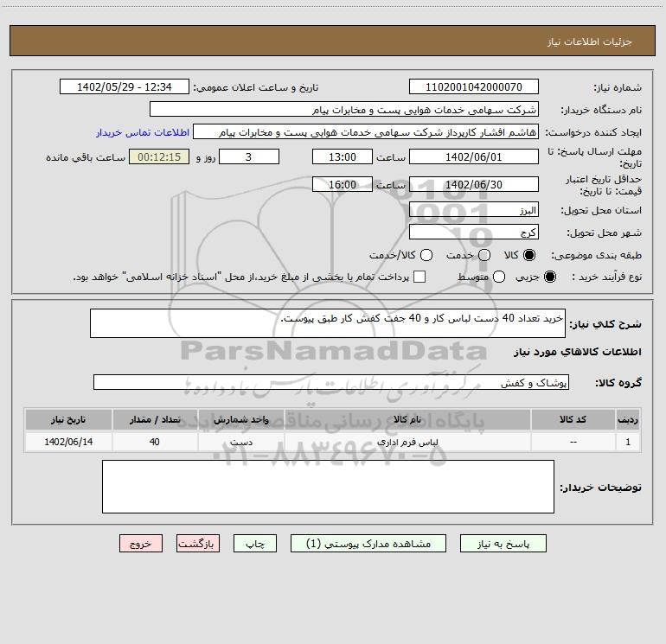Click the unit cell دست
The height and width of the screenshot is (644, 666).
pyautogui.click(x=240, y=442)
